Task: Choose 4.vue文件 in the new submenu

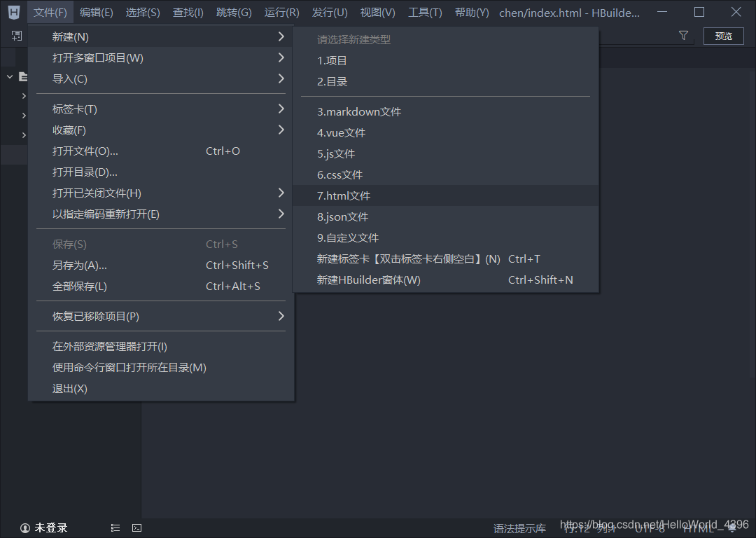Action: tap(445, 132)
